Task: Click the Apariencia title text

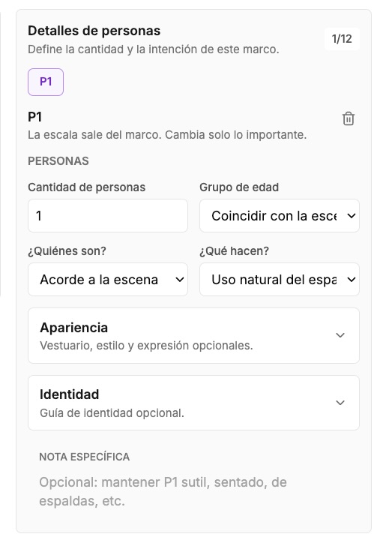Action: coord(73,328)
